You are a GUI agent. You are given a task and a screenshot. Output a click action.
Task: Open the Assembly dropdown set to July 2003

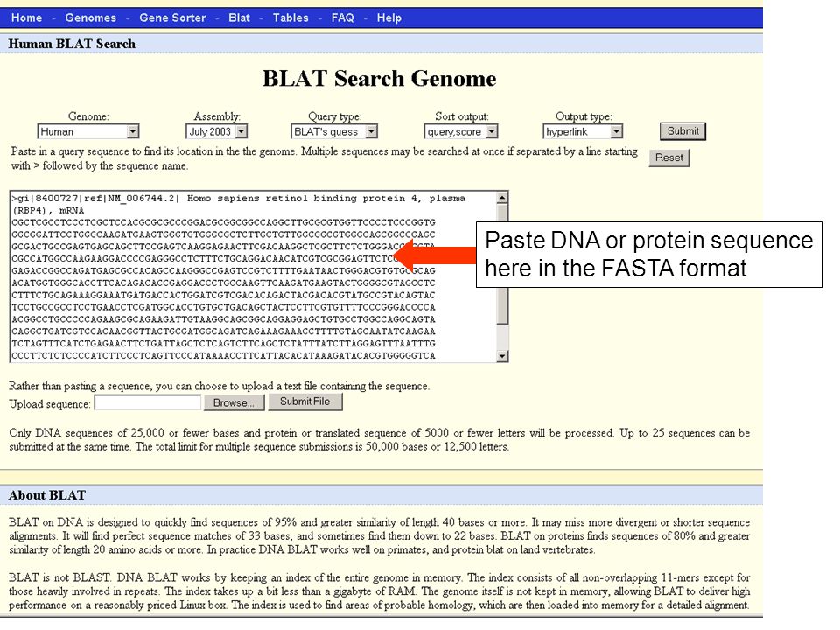216,131
